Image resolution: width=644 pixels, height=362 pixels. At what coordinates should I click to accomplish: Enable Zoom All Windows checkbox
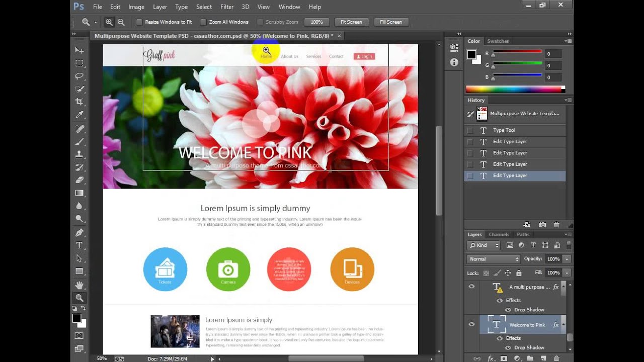click(203, 22)
